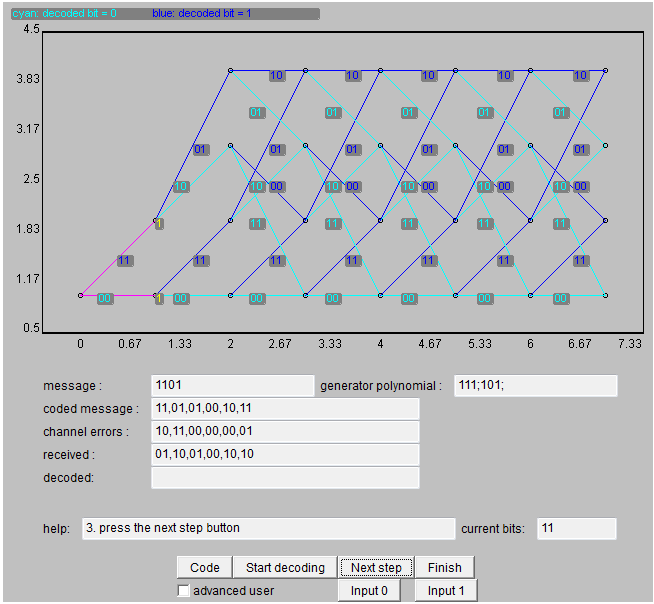The image size is (654, 604).
Task: Choose the Input 1 button
Action: (446, 590)
